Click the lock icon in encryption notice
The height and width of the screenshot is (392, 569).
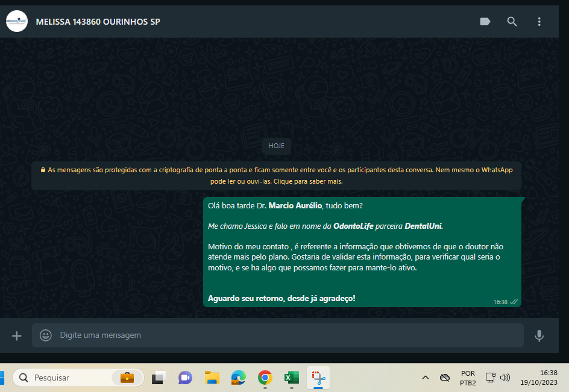43,170
